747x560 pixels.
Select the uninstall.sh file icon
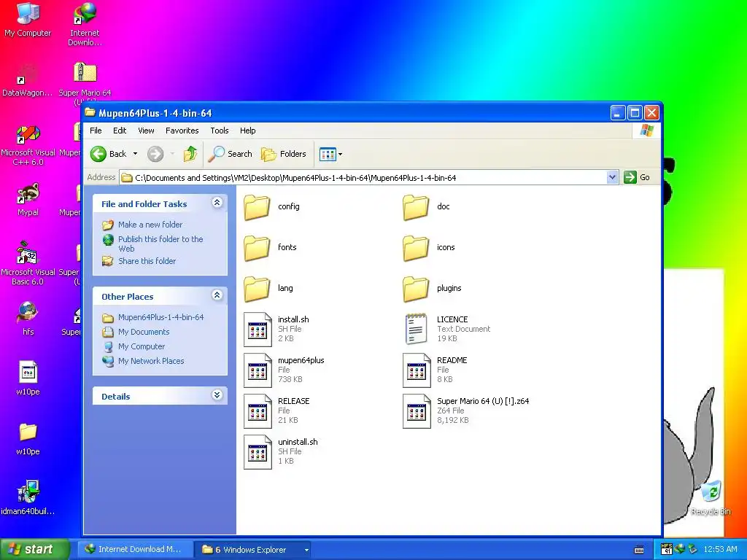[x=258, y=452]
